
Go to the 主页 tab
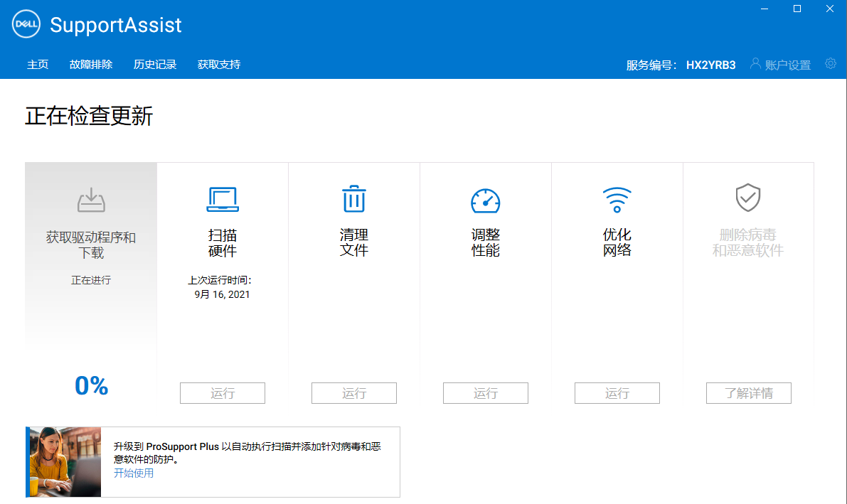pyautogui.click(x=38, y=65)
